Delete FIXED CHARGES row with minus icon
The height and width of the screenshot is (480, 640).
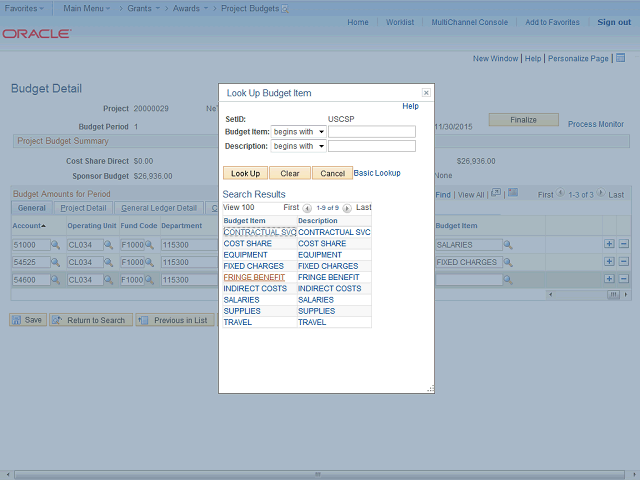(x=624, y=262)
